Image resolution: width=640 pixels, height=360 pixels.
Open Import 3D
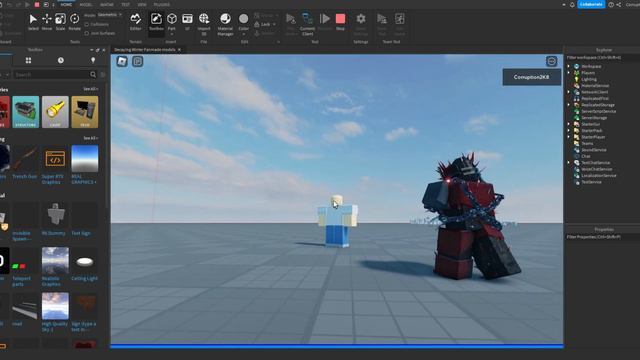tap(204, 23)
